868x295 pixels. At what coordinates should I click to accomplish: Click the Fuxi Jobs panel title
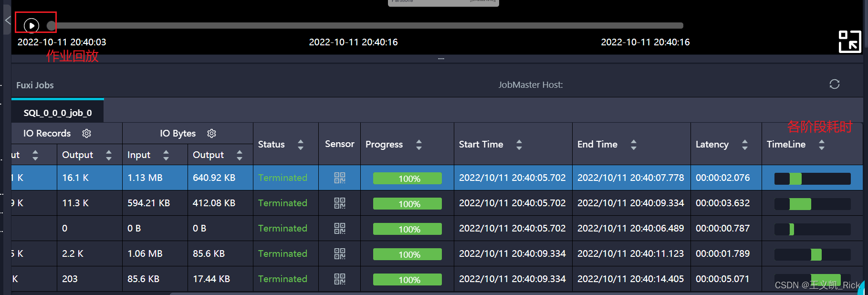tap(35, 85)
